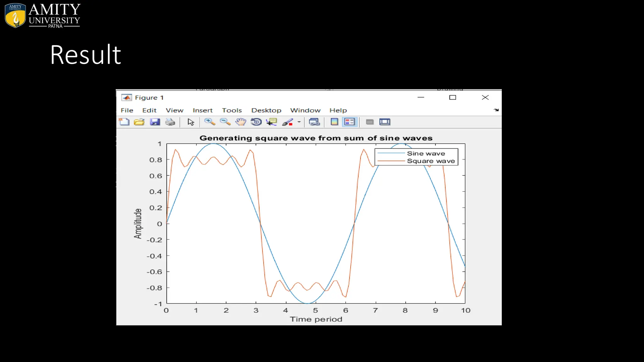
Task: Toggle the Insert Legend icon
Action: click(x=350, y=122)
